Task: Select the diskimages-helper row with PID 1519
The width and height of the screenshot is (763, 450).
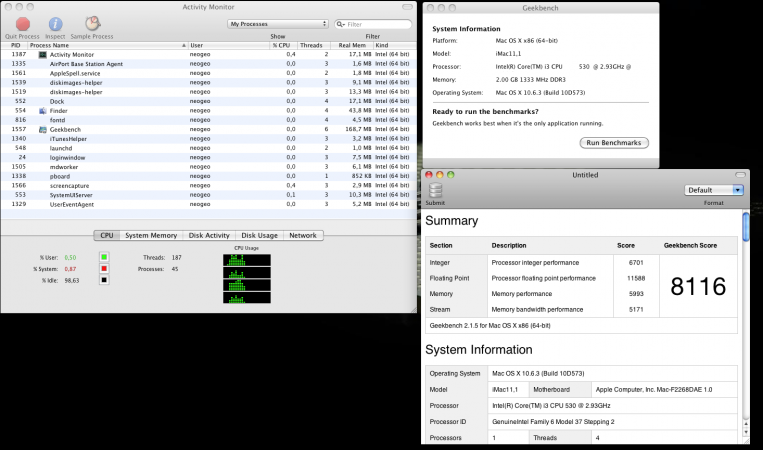Action: point(208,92)
